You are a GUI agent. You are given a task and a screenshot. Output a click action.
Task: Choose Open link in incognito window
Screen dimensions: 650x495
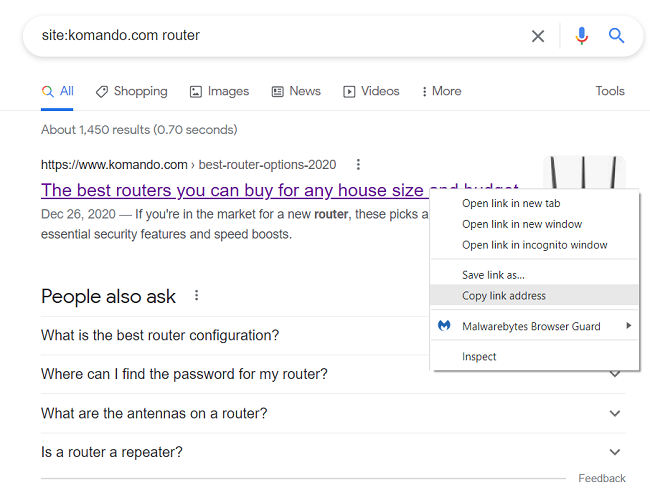534,245
